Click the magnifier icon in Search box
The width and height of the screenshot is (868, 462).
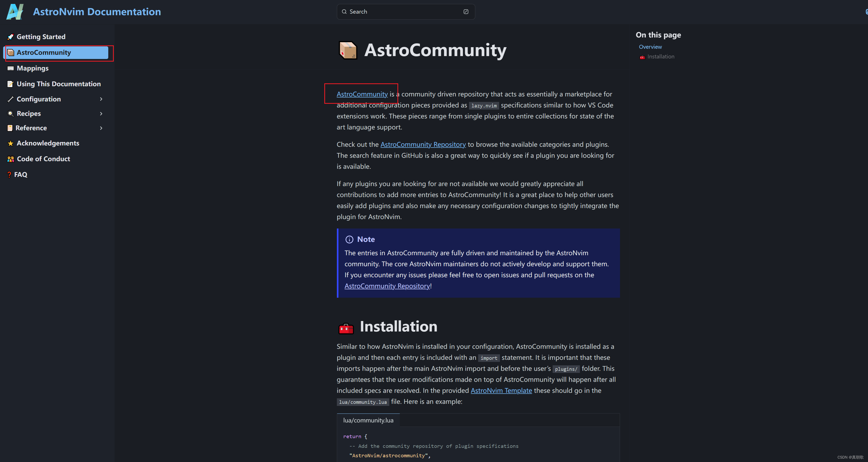[x=344, y=12]
